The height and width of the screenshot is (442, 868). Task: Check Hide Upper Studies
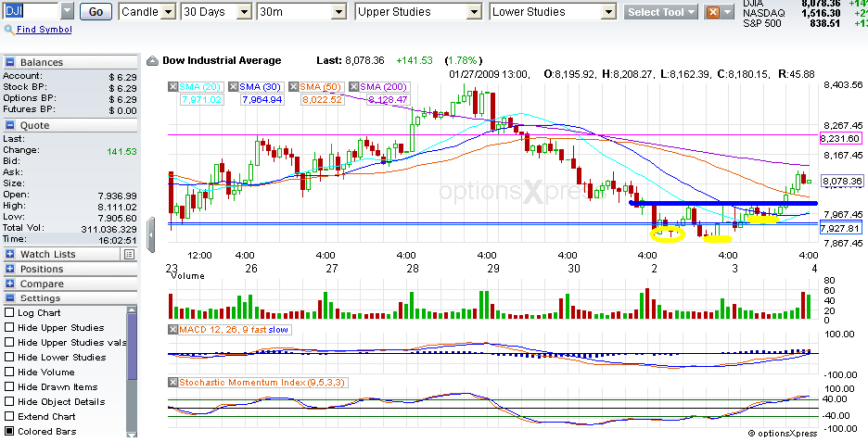tap(9, 327)
